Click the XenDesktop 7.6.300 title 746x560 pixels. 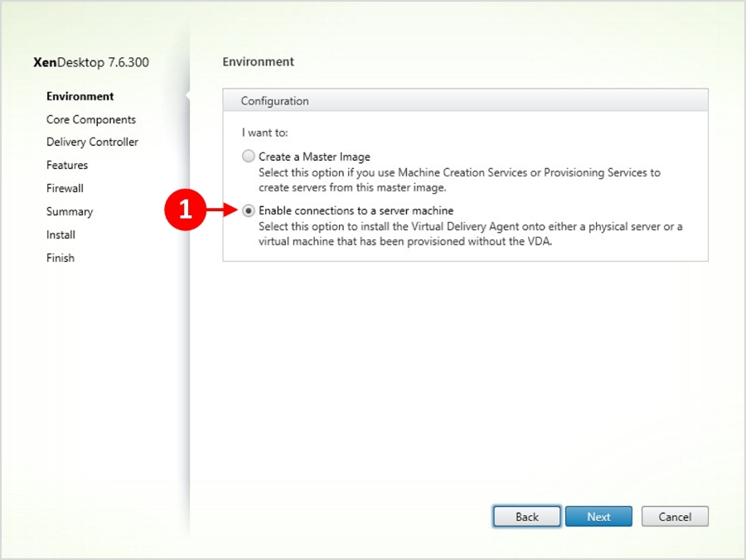(91, 62)
